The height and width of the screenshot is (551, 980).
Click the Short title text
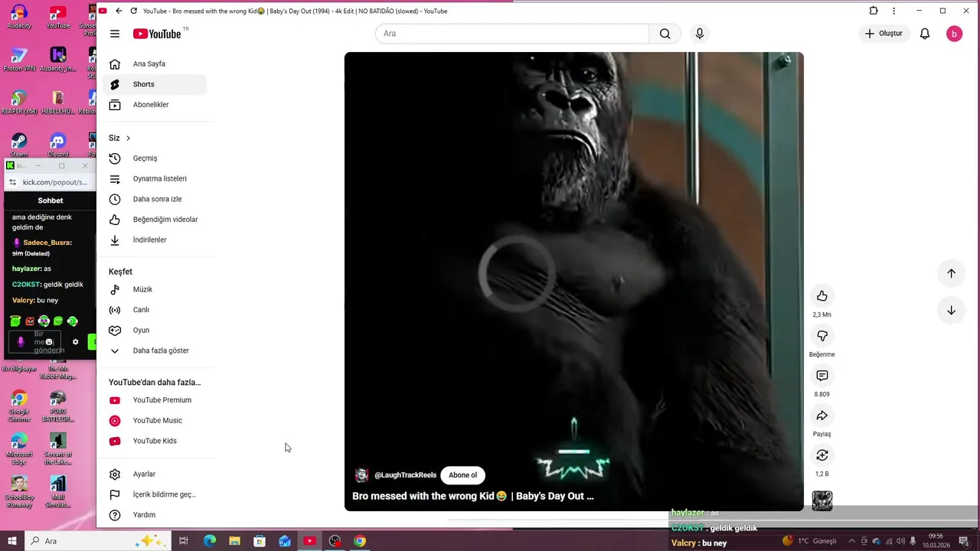[473, 496]
